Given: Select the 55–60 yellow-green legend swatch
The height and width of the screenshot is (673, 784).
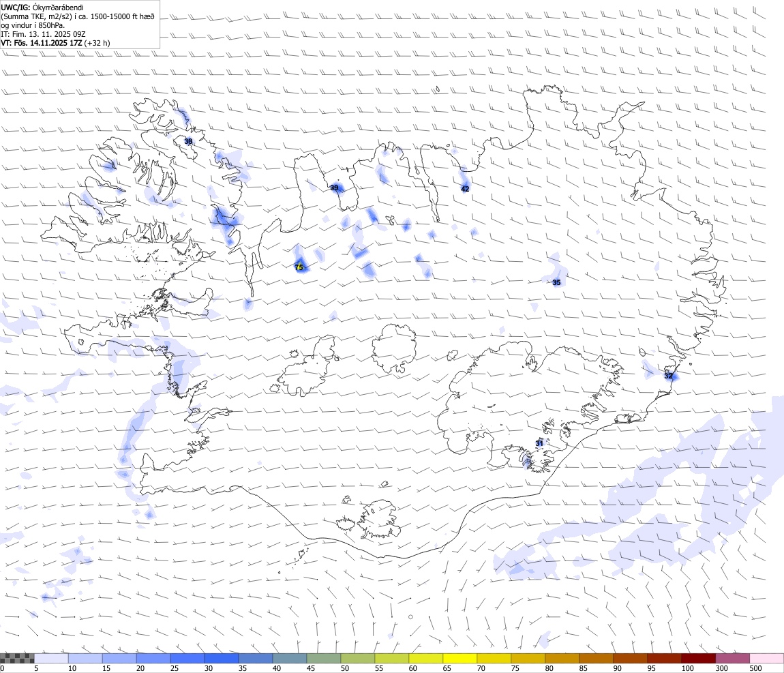Looking at the screenshot, I should coord(392,658).
